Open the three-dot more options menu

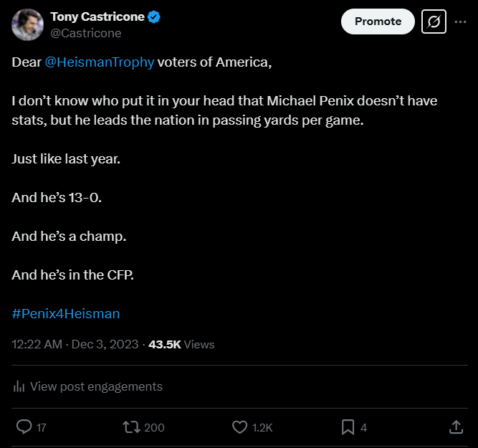pyautogui.click(x=461, y=22)
